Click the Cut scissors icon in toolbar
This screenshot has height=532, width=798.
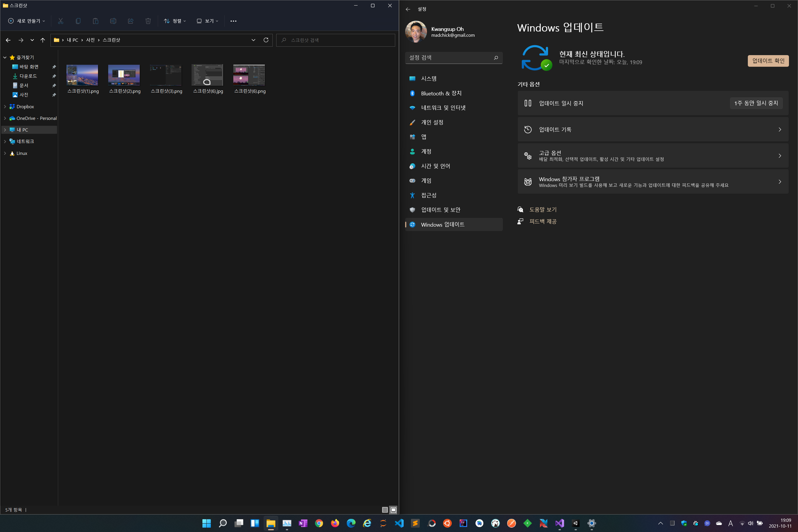point(61,21)
